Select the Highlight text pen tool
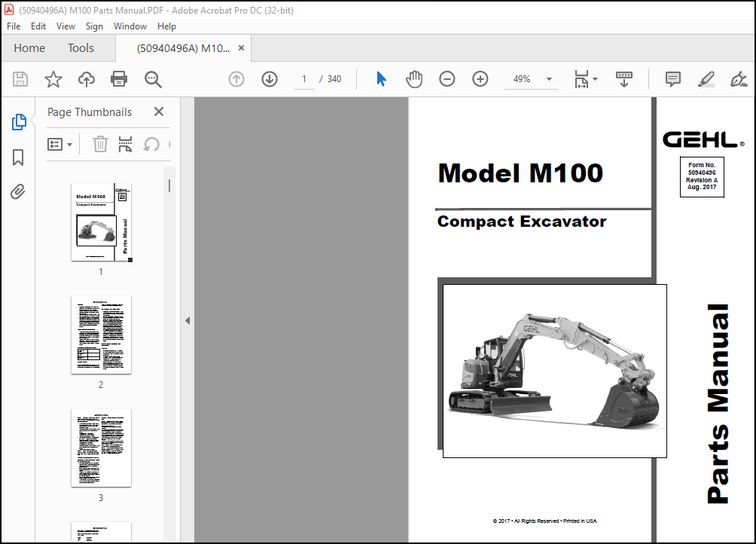This screenshot has width=756, height=544. pos(706,79)
